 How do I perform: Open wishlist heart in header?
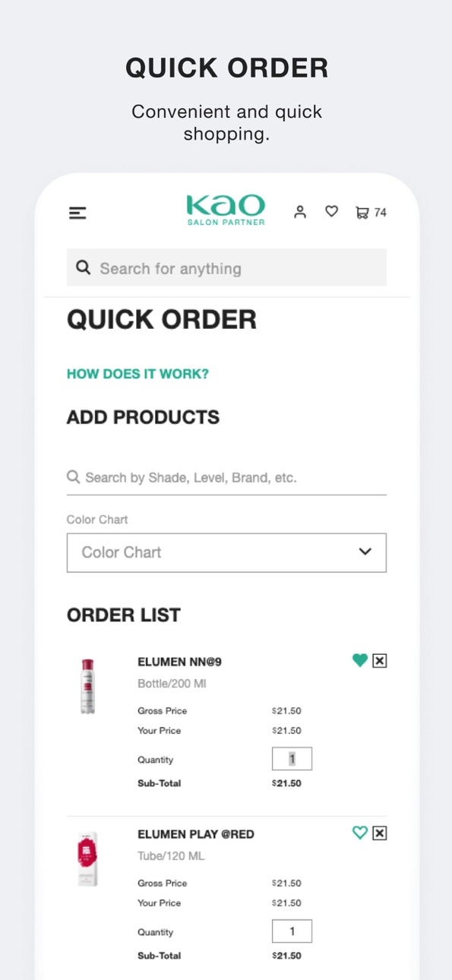tap(331, 212)
